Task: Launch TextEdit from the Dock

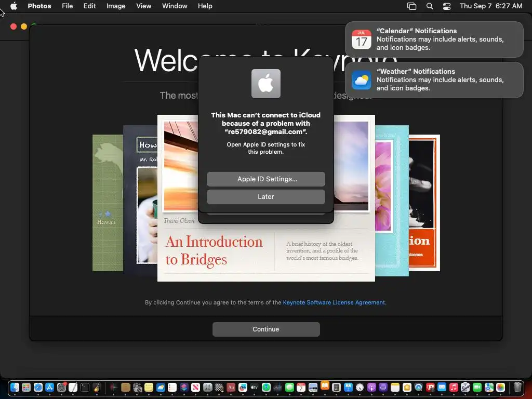Action: [73, 387]
